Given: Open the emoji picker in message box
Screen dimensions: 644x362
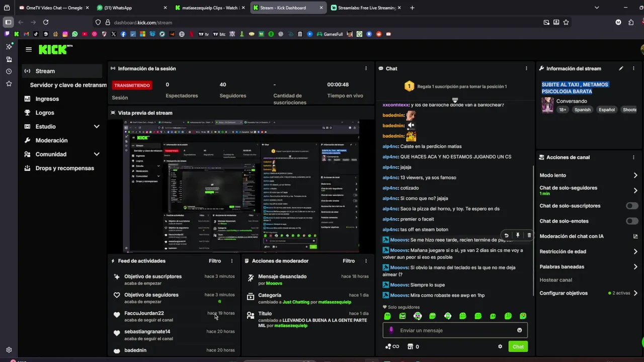Looking at the screenshot, I should coord(520,330).
